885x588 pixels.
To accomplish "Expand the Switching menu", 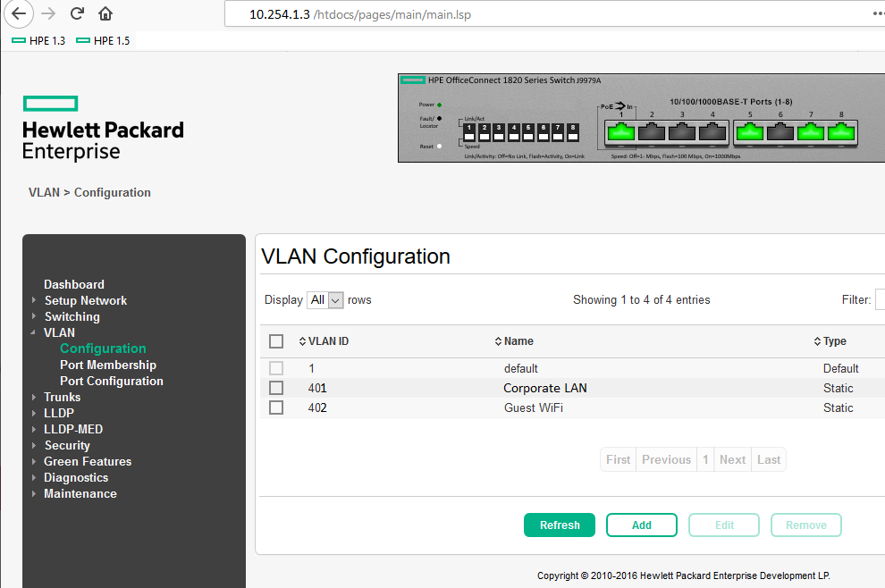I will pos(34,316).
